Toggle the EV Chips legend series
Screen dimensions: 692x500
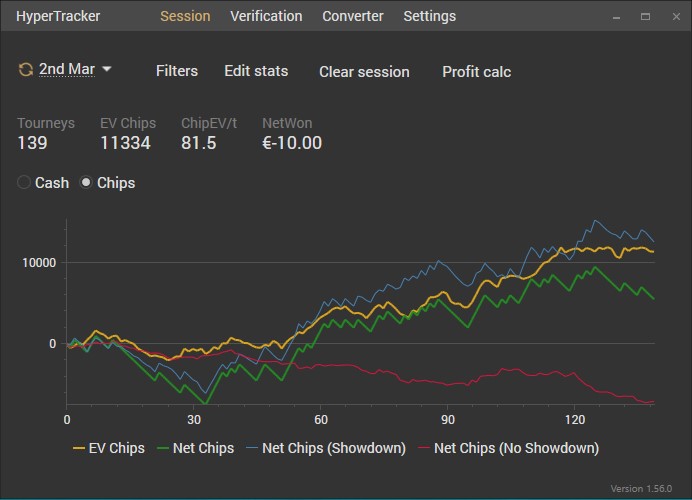point(109,448)
